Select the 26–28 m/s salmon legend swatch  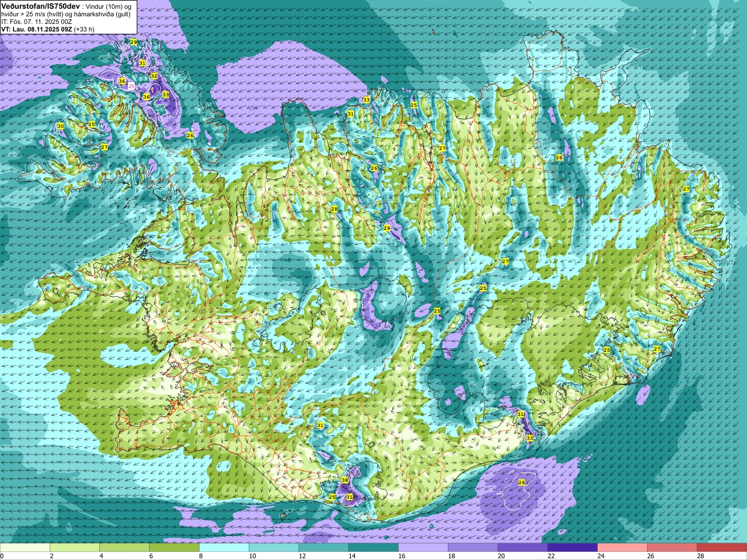pyautogui.click(x=672, y=548)
